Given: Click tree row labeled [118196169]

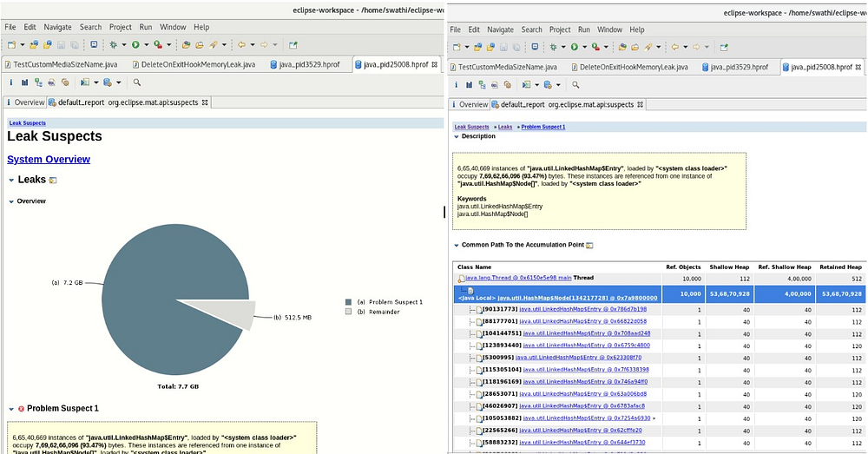Looking at the screenshot, I should (658, 381).
